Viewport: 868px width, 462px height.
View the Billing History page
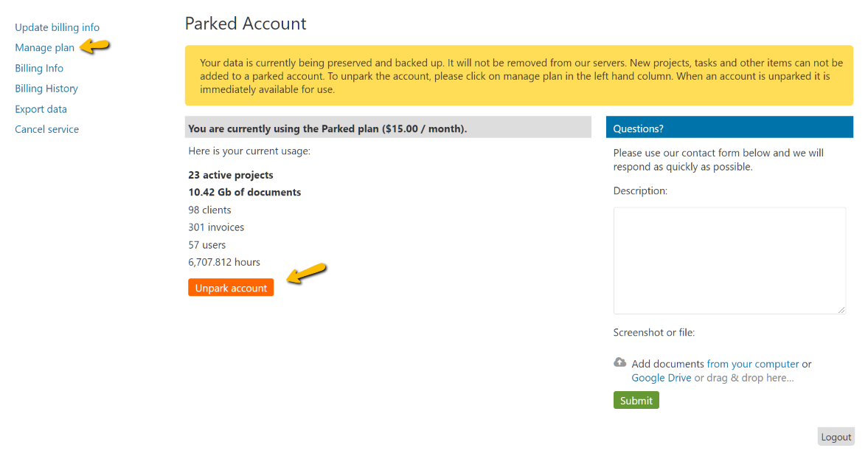(46, 88)
